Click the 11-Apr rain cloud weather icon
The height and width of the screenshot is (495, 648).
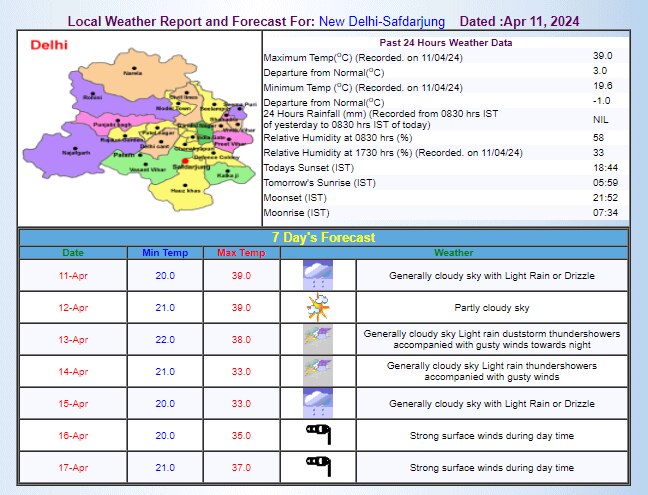317,275
